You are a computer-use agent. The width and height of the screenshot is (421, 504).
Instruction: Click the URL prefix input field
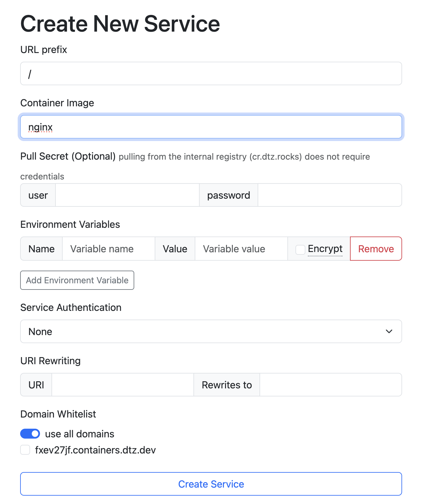tap(211, 74)
